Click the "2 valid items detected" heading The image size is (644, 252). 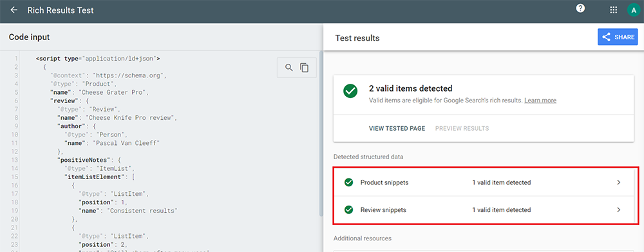tap(411, 88)
